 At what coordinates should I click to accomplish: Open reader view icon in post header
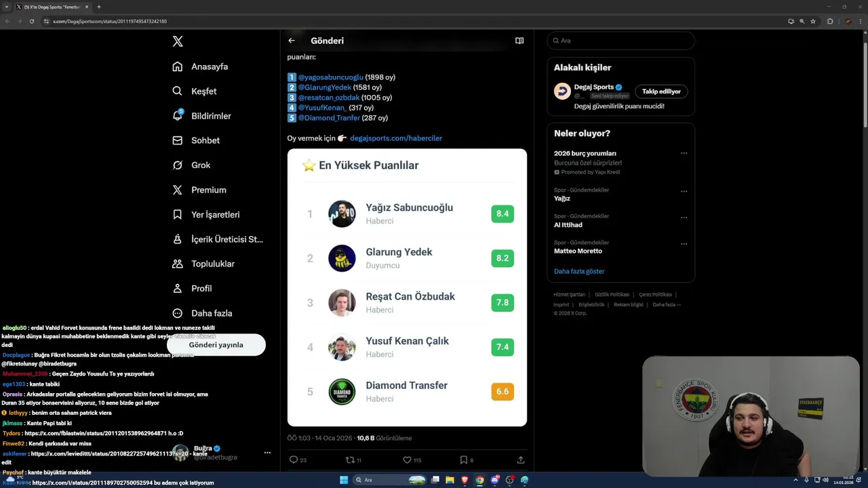519,41
